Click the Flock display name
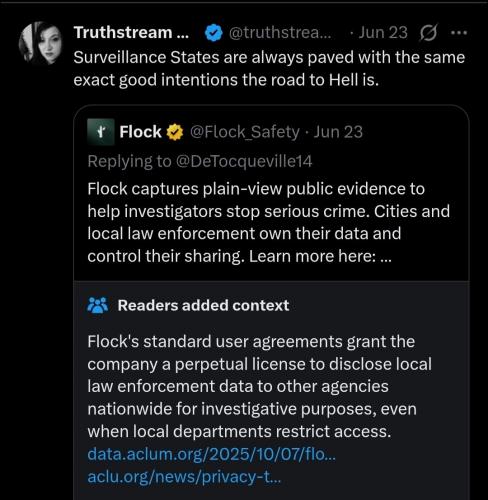Image resolution: width=488 pixels, height=500 pixels. click(140, 132)
